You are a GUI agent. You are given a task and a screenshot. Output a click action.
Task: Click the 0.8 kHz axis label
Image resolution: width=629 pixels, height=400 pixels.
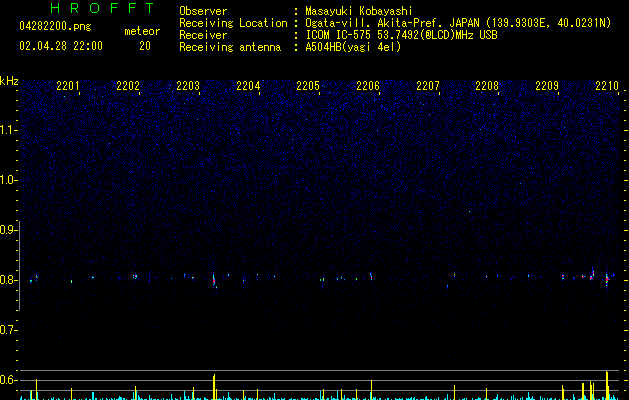click(x=8, y=280)
